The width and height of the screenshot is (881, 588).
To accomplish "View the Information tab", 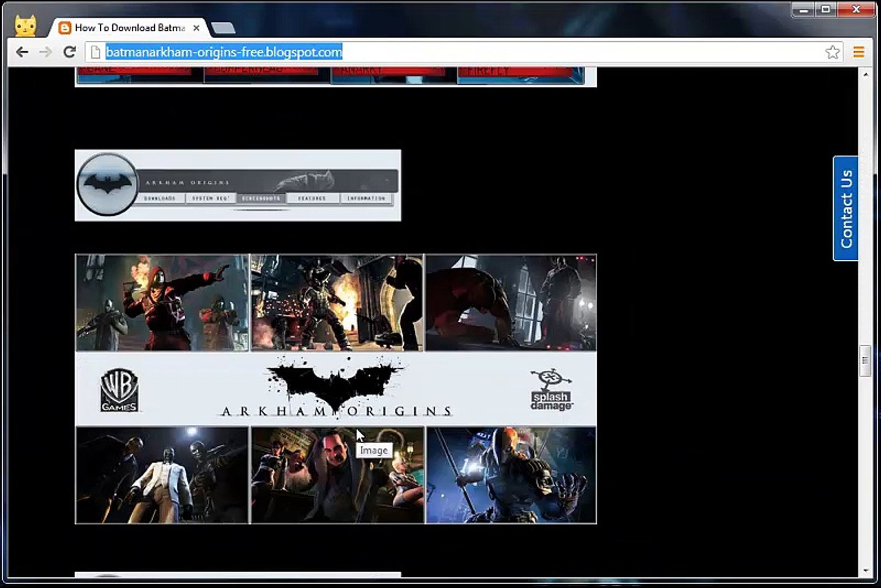I will (366, 199).
